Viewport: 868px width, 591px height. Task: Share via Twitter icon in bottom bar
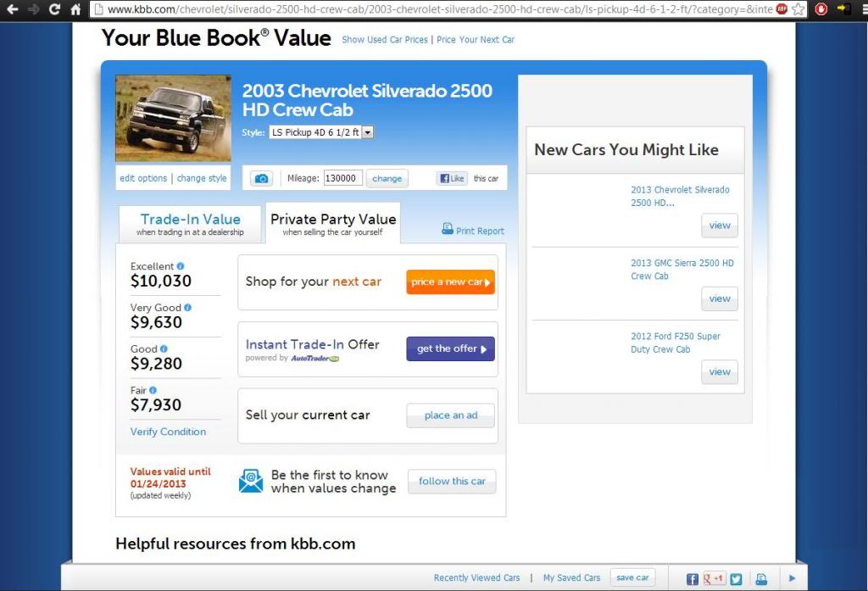(736, 579)
